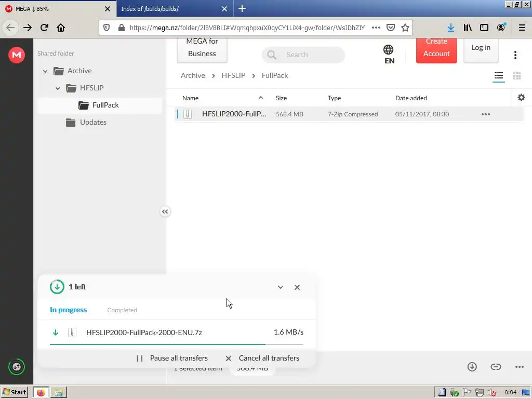Select the HFSLIP2000-FullP... file row

[x=349, y=114]
